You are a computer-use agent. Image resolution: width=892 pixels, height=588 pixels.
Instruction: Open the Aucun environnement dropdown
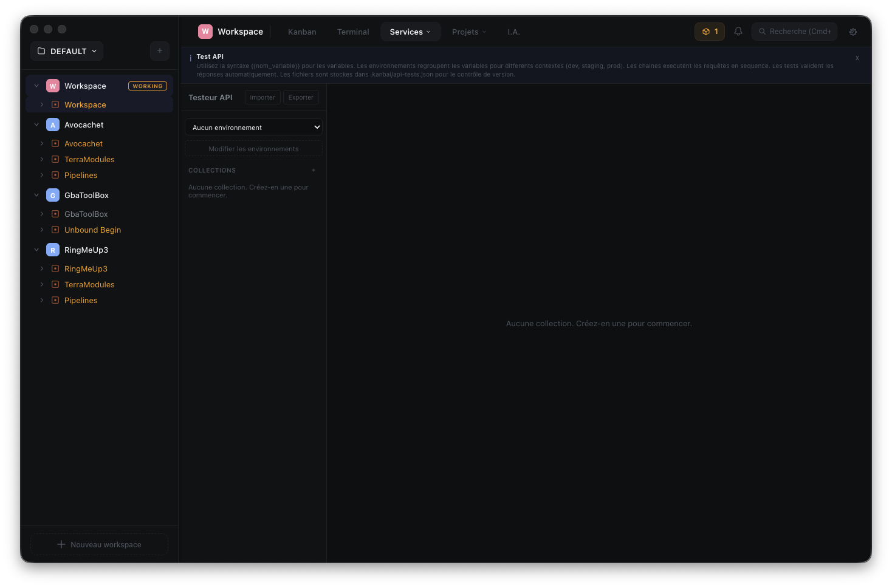[x=253, y=127]
